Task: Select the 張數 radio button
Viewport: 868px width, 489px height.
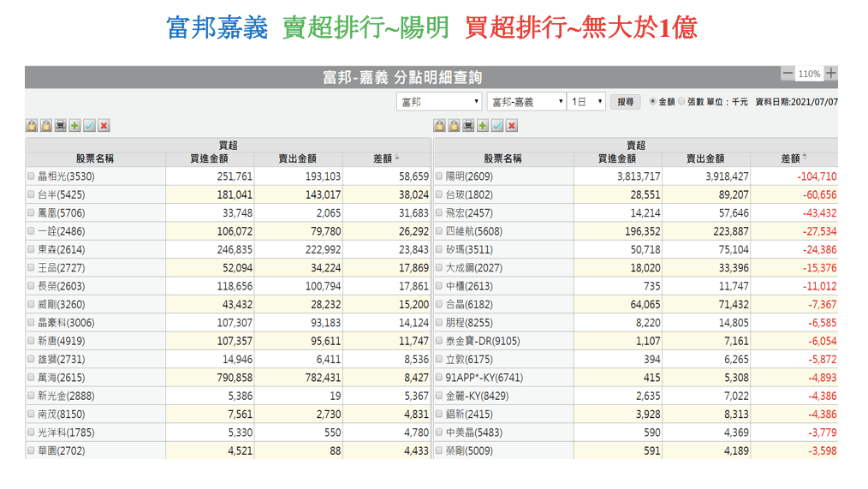Action: point(681,101)
